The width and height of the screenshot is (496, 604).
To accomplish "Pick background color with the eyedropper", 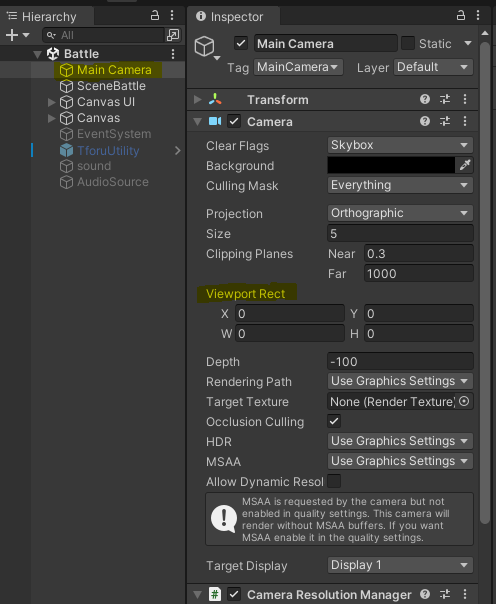I will [464, 165].
